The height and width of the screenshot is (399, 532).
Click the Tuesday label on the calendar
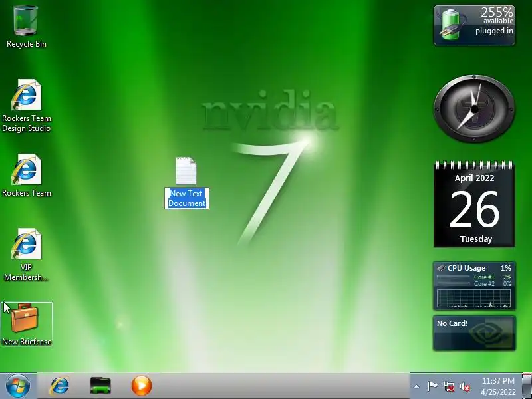pyautogui.click(x=476, y=239)
